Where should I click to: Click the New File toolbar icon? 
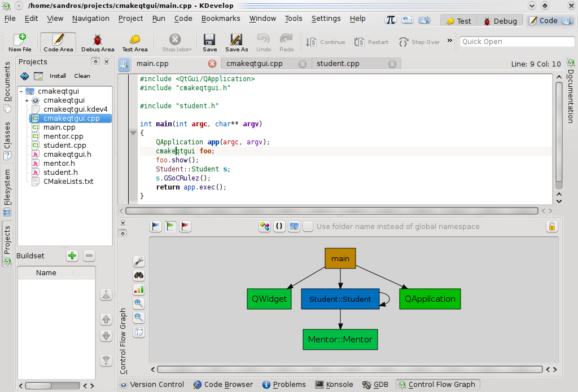(20, 39)
